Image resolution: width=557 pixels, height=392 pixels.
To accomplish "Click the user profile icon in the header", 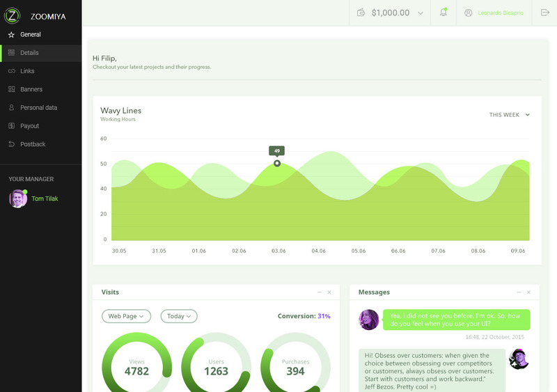I will click(x=469, y=13).
